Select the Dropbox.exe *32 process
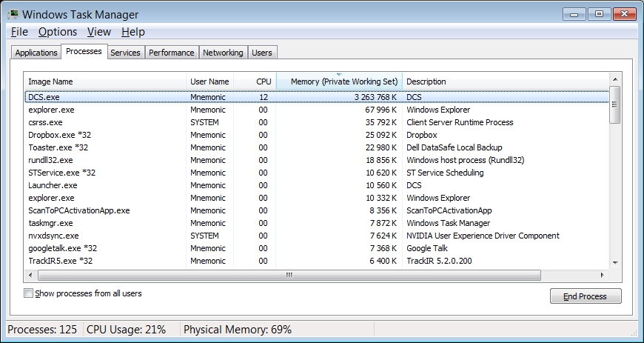Viewport: 644px width, 343px height. pyautogui.click(x=317, y=135)
